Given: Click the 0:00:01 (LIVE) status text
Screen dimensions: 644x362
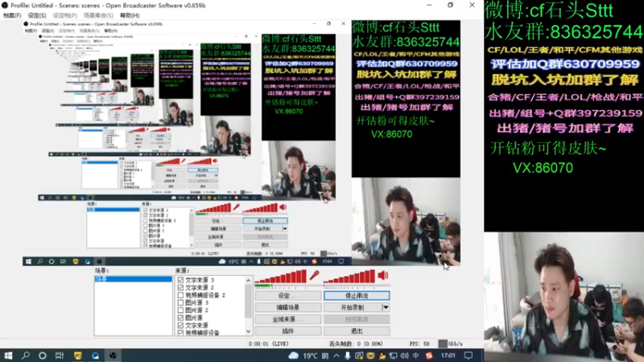Looking at the screenshot, I should click(269, 344).
